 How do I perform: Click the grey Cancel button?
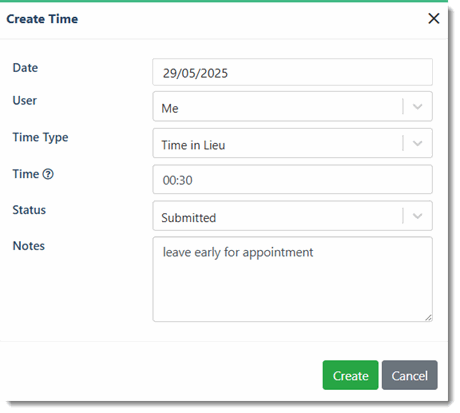pos(410,375)
